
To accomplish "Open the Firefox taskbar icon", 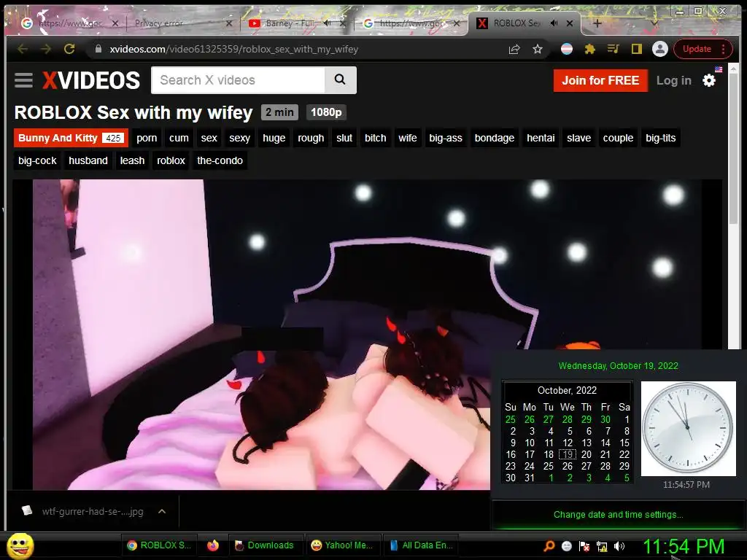I will (213, 545).
